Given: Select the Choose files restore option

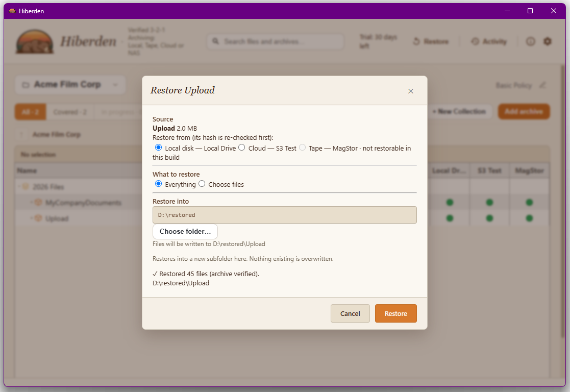Looking at the screenshot, I should [x=202, y=184].
